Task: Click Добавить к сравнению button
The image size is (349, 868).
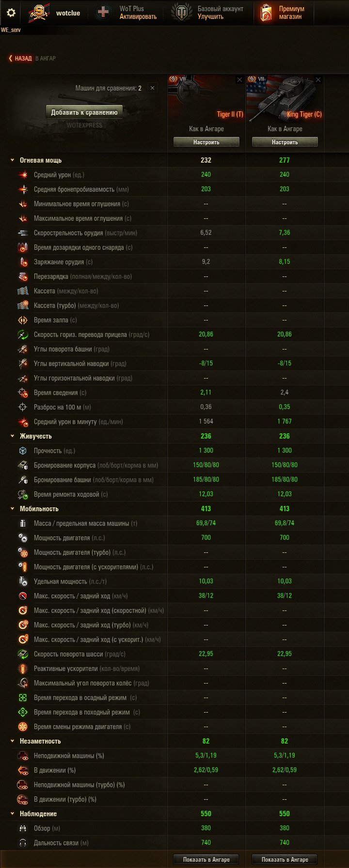Action: [84, 112]
